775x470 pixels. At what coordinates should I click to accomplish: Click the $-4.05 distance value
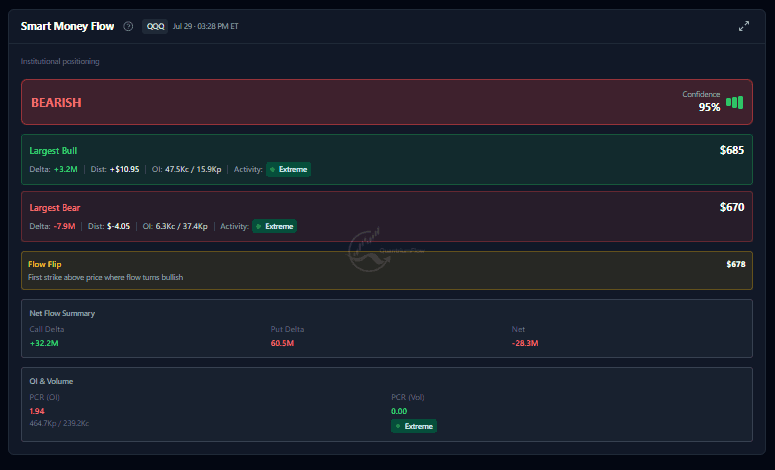(119, 226)
